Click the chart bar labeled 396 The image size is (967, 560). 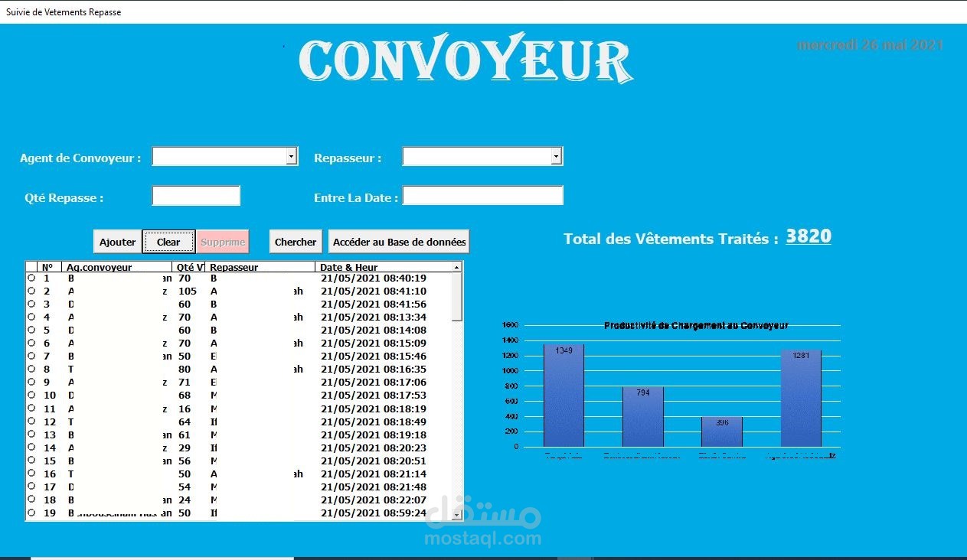(x=722, y=431)
